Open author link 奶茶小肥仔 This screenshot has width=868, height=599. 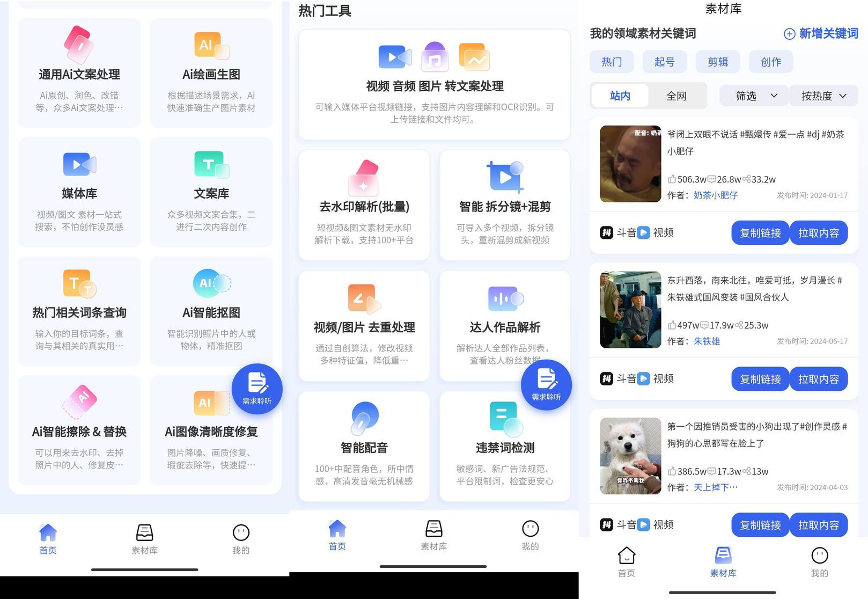[715, 195]
